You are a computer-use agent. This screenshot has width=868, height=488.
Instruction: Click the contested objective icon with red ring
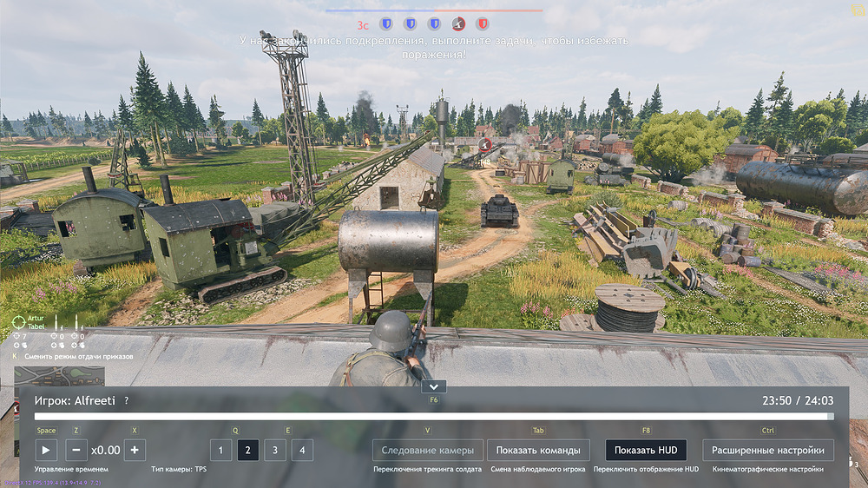point(459,23)
